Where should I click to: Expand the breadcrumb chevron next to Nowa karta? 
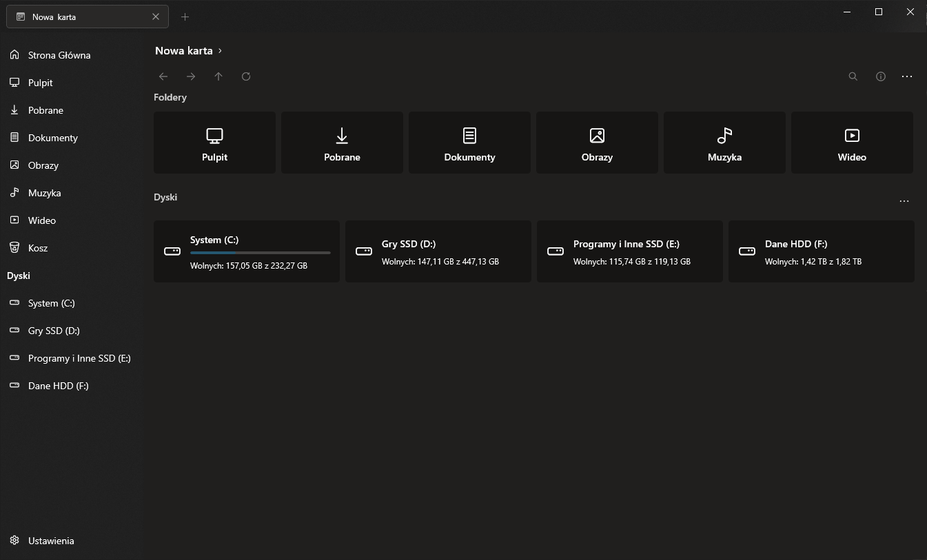pos(219,50)
